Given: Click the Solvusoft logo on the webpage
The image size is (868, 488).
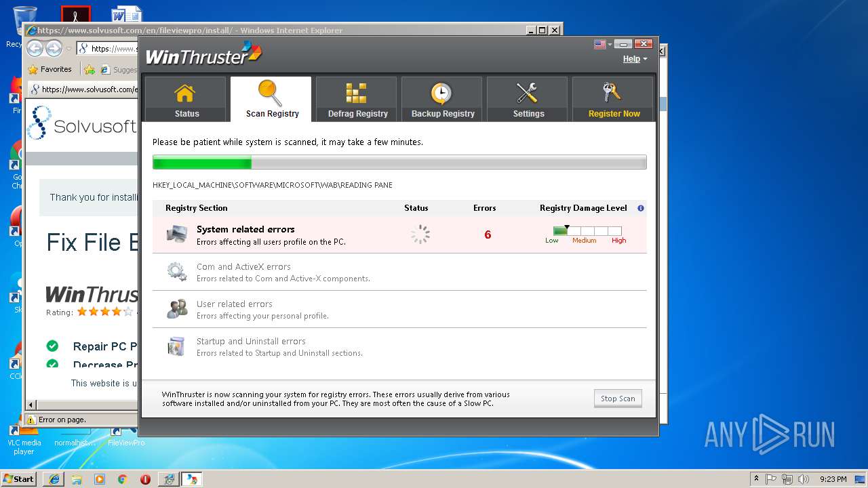Looking at the screenshot, I should tap(83, 123).
